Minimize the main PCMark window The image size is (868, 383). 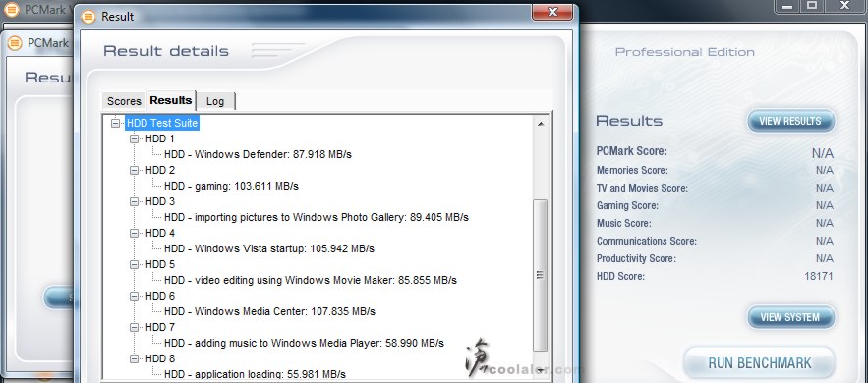coord(787,6)
